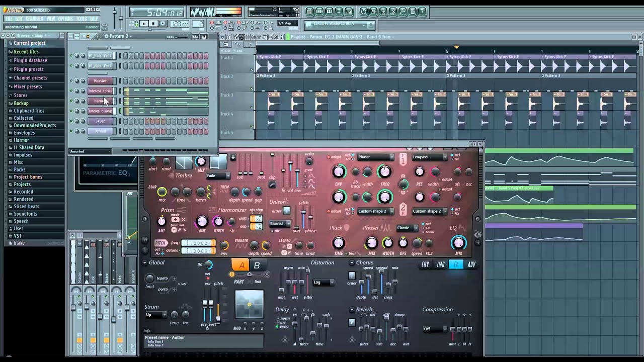
Task: Select the playlist slip tool
Action: [x=259, y=37]
